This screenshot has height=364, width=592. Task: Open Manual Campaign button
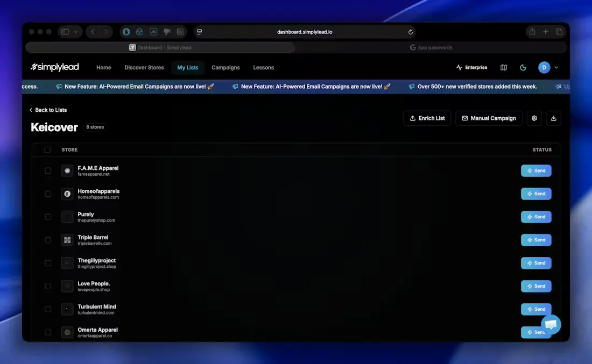tap(489, 118)
